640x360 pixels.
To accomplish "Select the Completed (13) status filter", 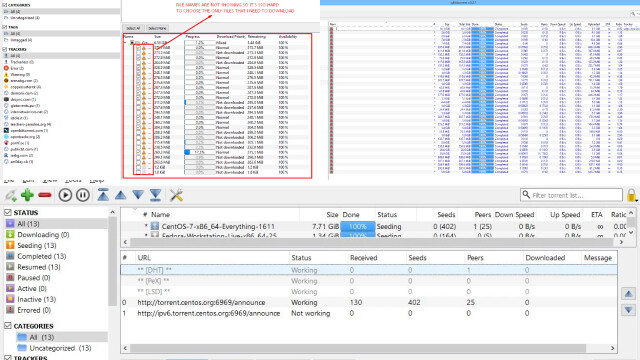I will (x=56, y=256).
